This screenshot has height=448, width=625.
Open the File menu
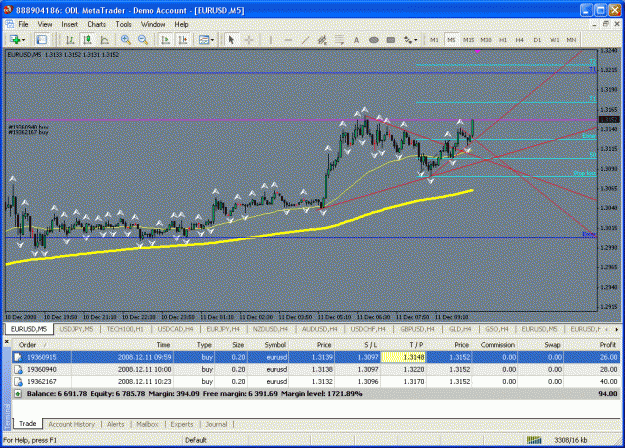tap(24, 24)
